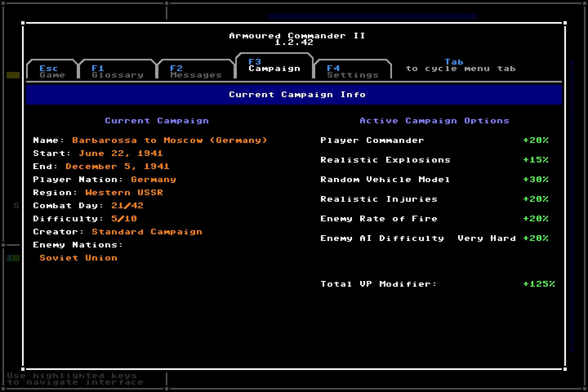Viewport: 588px width, 392px height.
Task: Click the 'Tab to cycle menu tab' hint
Action: (x=461, y=65)
